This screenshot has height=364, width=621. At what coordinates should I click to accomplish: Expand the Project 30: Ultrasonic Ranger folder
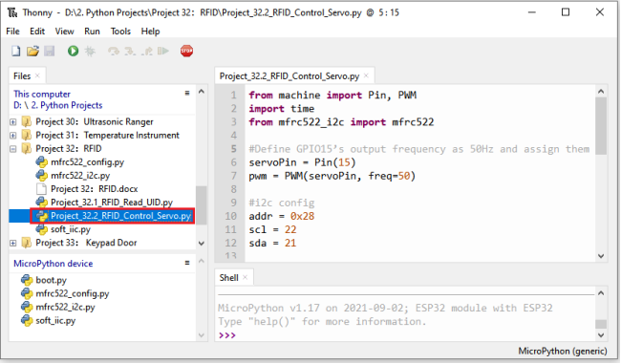click(13, 122)
